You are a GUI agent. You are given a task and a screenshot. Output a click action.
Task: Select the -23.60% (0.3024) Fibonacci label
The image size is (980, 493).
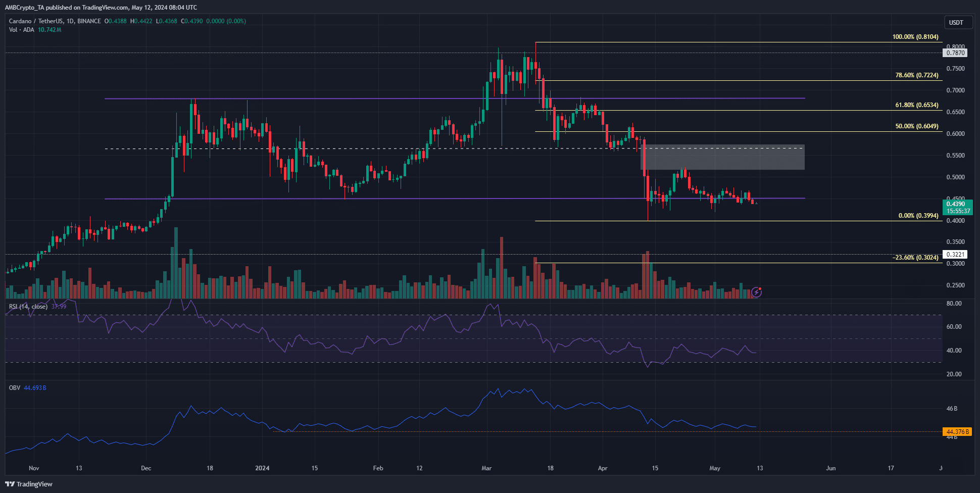point(915,258)
